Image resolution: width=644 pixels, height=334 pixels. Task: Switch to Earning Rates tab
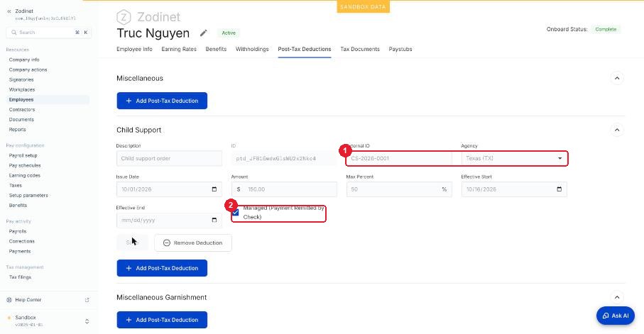click(x=179, y=49)
